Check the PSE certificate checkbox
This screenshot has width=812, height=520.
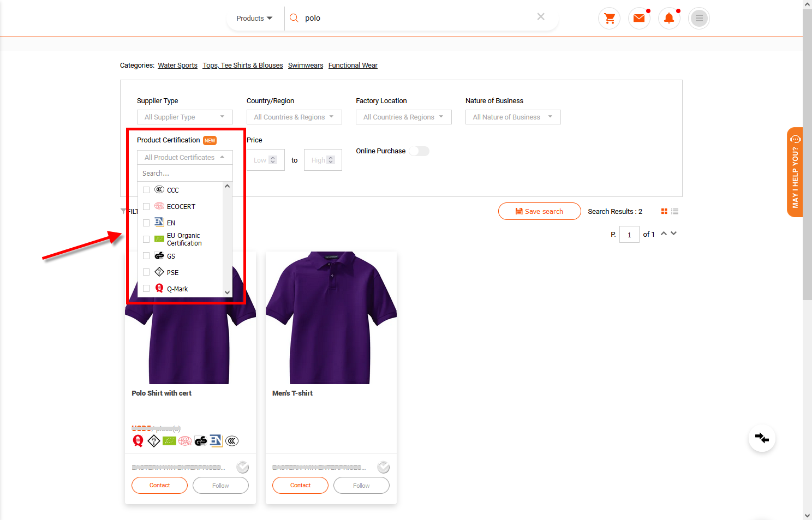(x=146, y=272)
